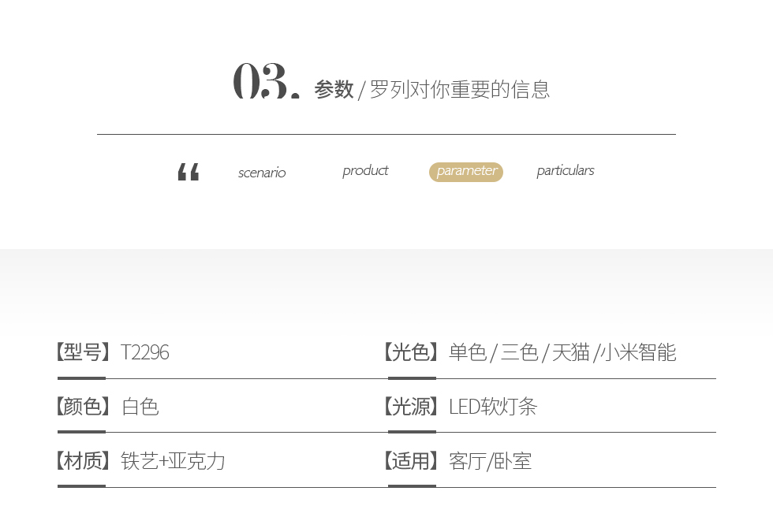Select the 适用 label

tap(411, 461)
